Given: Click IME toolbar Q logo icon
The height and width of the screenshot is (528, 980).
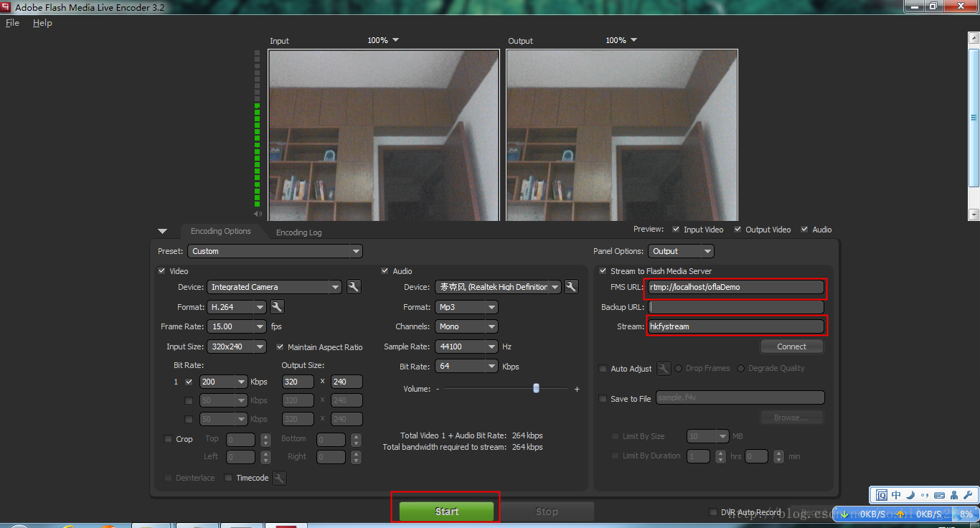Looking at the screenshot, I should click(882, 495).
